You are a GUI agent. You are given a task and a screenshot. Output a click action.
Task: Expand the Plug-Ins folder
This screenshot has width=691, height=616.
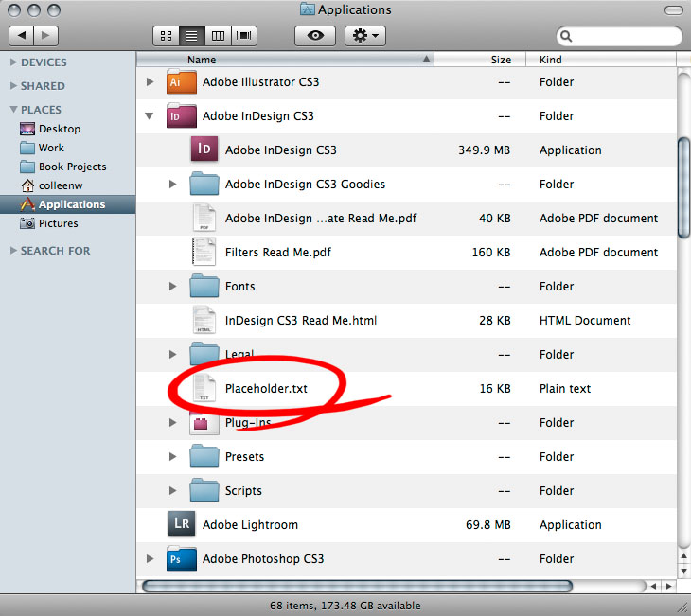(x=172, y=423)
